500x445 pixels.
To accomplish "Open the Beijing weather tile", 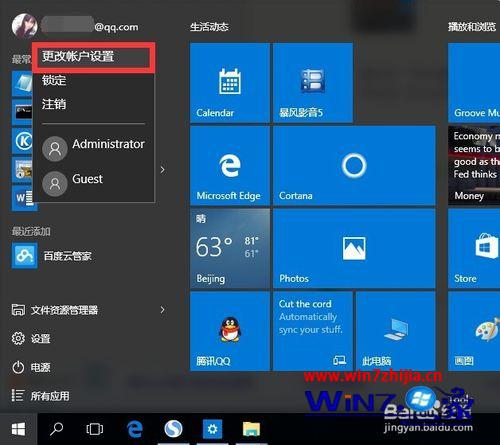I will click(230, 248).
